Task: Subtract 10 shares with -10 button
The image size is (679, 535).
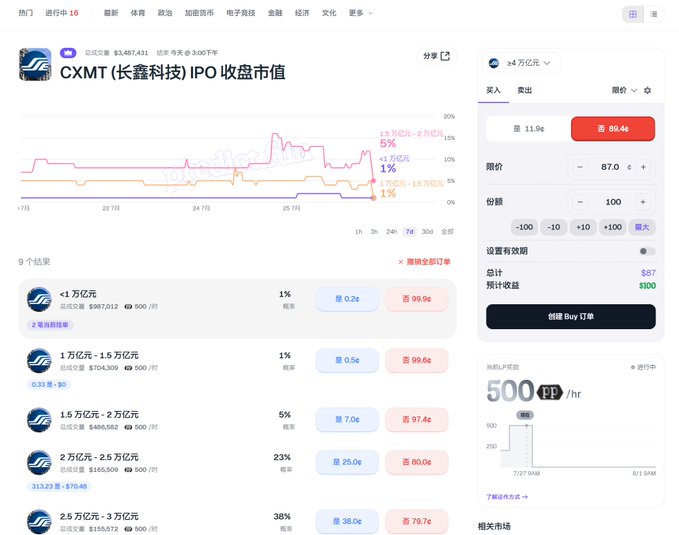Action: (553, 227)
